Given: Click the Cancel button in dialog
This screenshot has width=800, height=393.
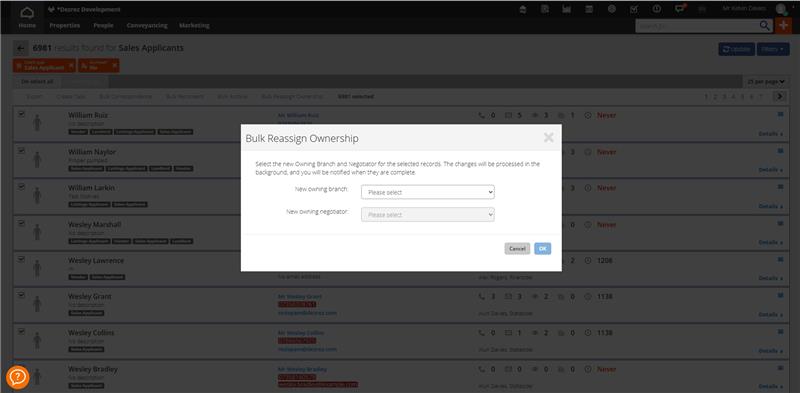Looking at the screenshot, I should pos(517,249).
